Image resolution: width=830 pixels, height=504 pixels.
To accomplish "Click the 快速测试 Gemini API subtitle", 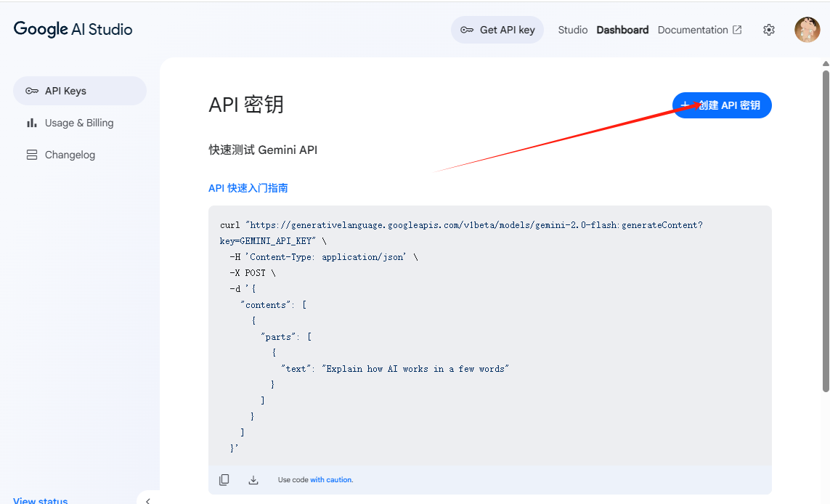I will [x=263, y=150].
